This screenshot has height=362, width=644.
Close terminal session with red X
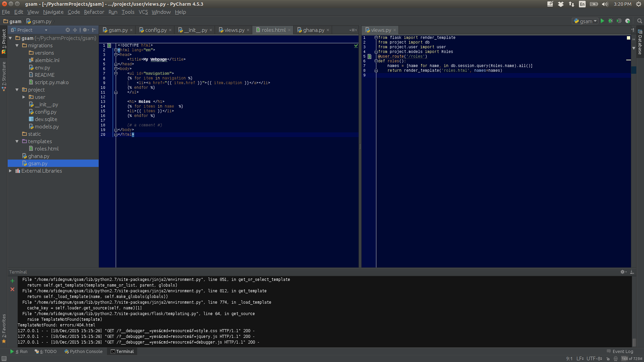[x=12, y=289]
